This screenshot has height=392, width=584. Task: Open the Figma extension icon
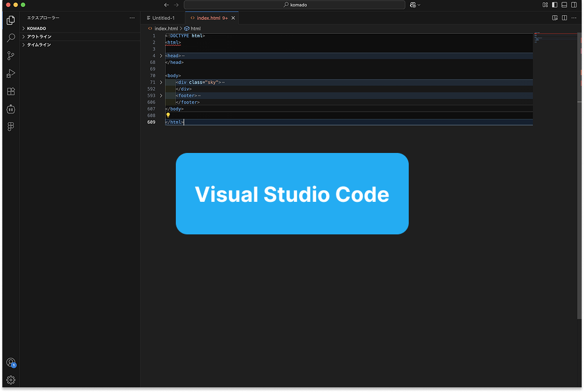[x=11, y=127]
